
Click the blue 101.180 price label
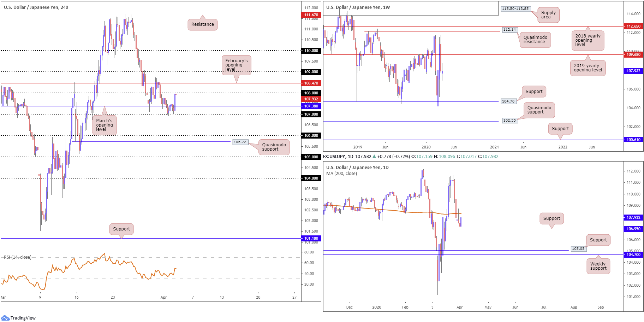pos(311,238)
